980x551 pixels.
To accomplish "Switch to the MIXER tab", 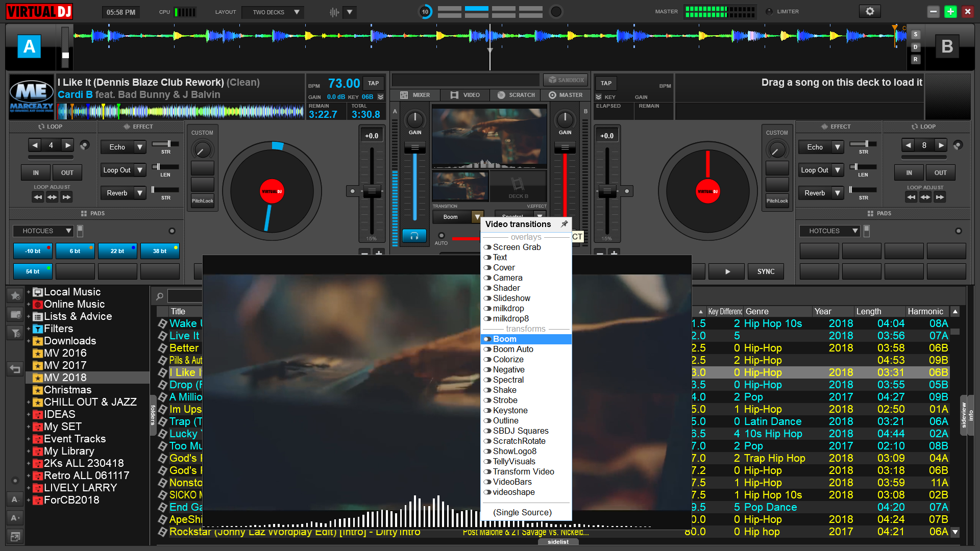I will [x=415, y=95].
